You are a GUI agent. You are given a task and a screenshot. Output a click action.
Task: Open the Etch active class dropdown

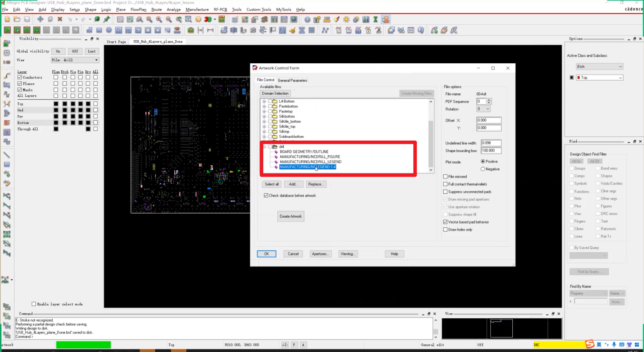[x=599, y=66]
